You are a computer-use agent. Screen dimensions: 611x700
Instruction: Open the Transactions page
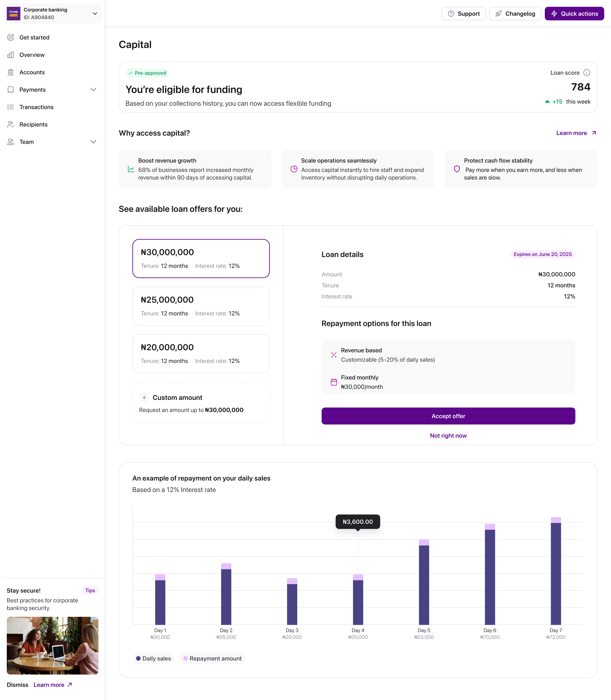pyautogui.click(x=53, y=107)
